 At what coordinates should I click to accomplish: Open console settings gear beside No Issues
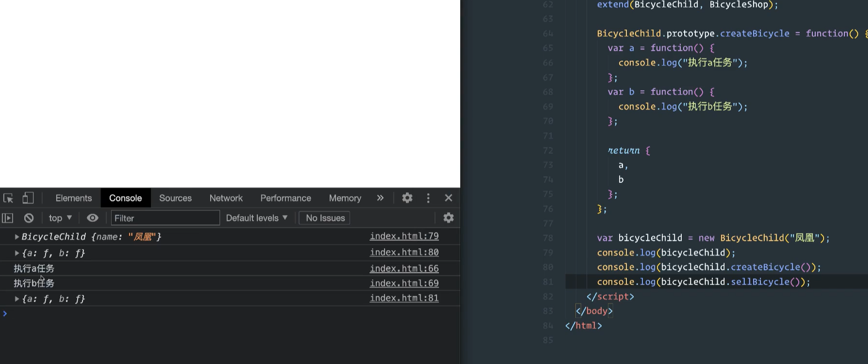pyautogui.click(x=449, y=218)
